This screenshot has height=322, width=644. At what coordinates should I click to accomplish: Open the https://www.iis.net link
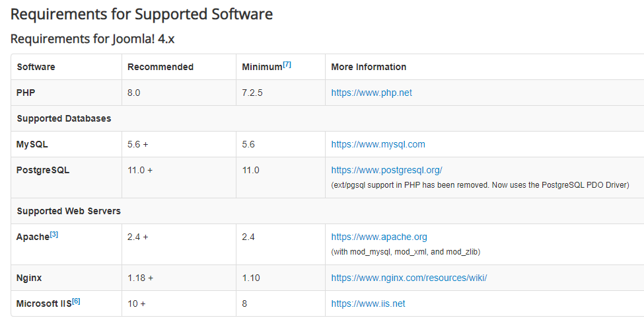pyautogui.click(x=368, y=303)
